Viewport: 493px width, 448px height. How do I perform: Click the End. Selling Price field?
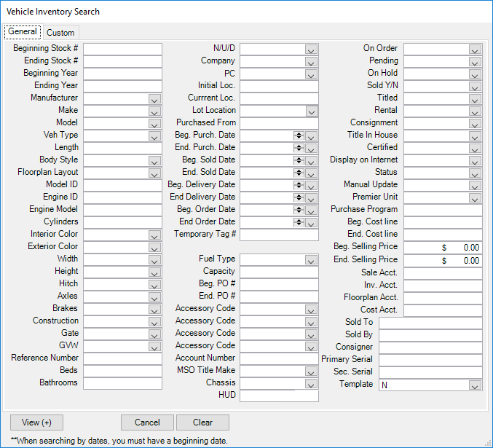click(443, 261)
